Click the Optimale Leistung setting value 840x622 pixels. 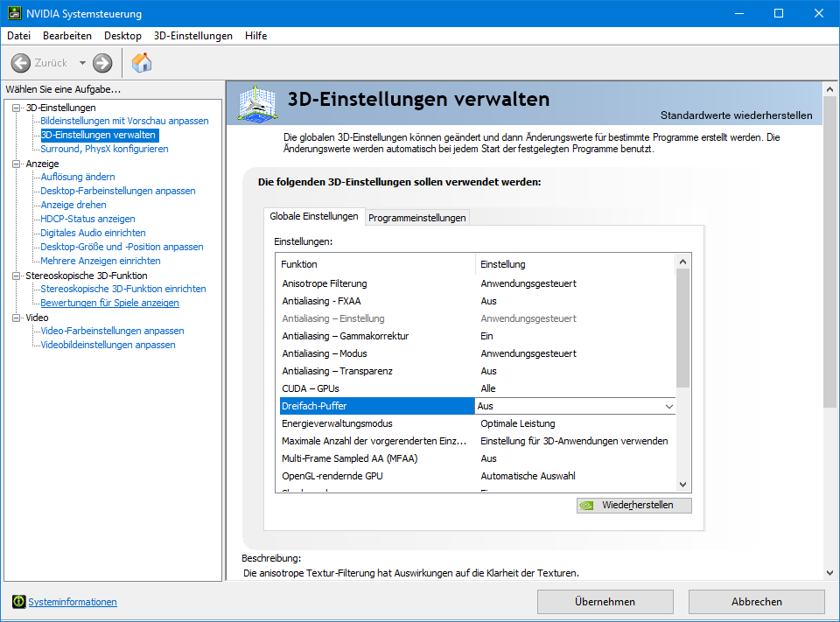[x=517, y=423]
